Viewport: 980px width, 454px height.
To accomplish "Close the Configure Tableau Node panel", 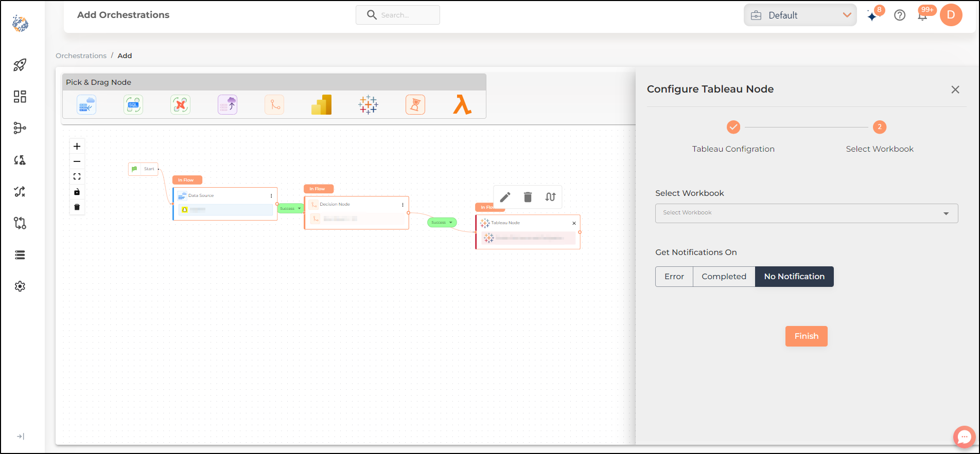I will [955, 89].
